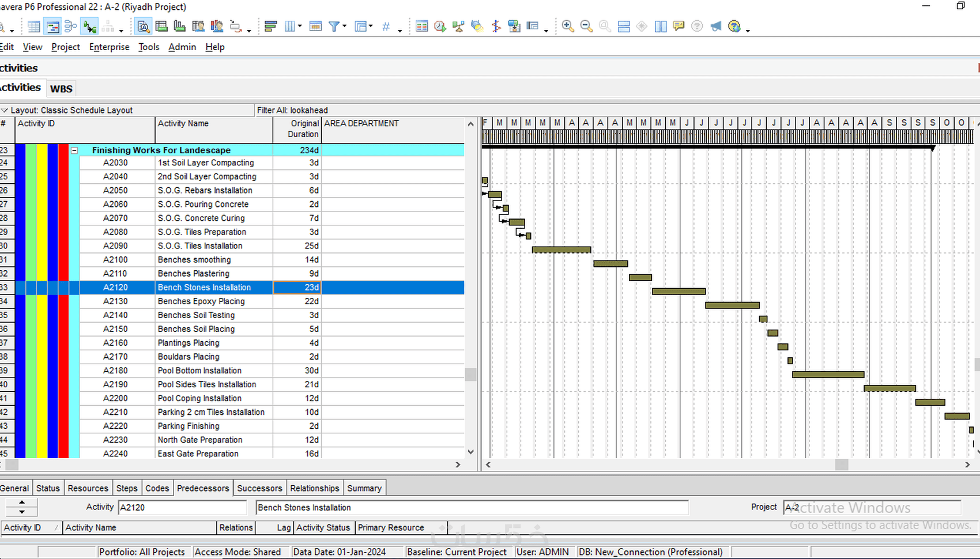Click the Benches Epoxy Placing Gantt bar
The height and width of the screenshot is (559, 980).
[x=732, y=305]
